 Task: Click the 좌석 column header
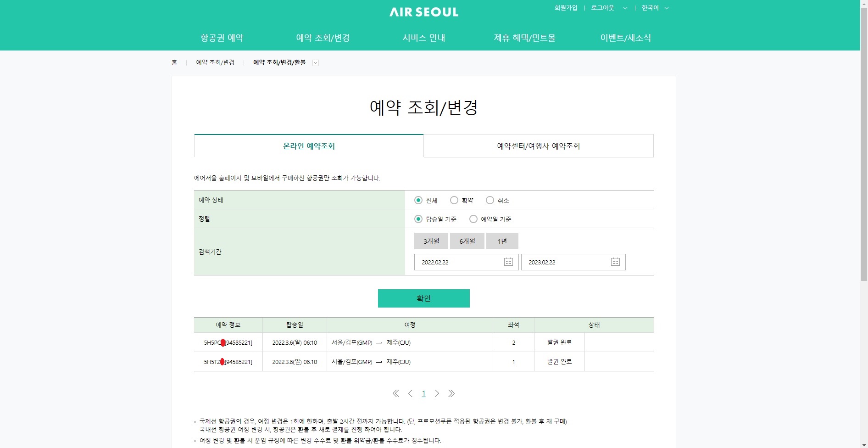[x=513, y=325]
